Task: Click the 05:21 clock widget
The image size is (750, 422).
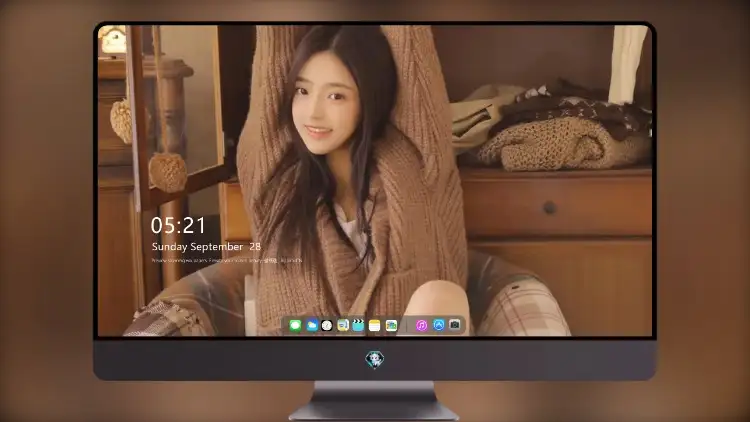Action: tap(178, 225)
